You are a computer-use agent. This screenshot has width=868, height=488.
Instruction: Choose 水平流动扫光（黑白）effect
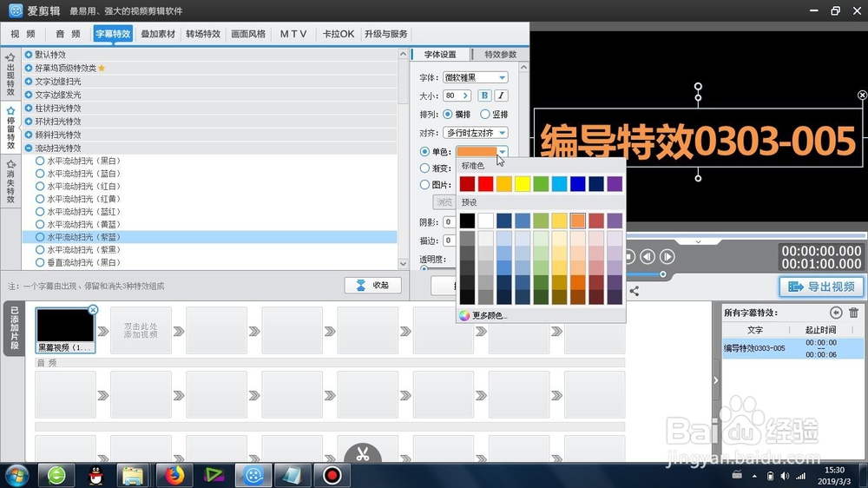(x=40, y=161)
